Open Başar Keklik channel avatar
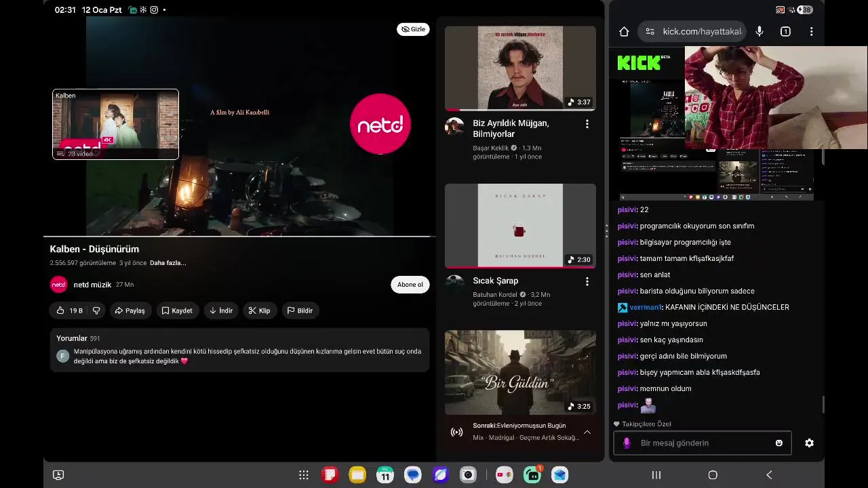This screenshot has height=488, width=868. pyautogui.click(x=454, y=127)
